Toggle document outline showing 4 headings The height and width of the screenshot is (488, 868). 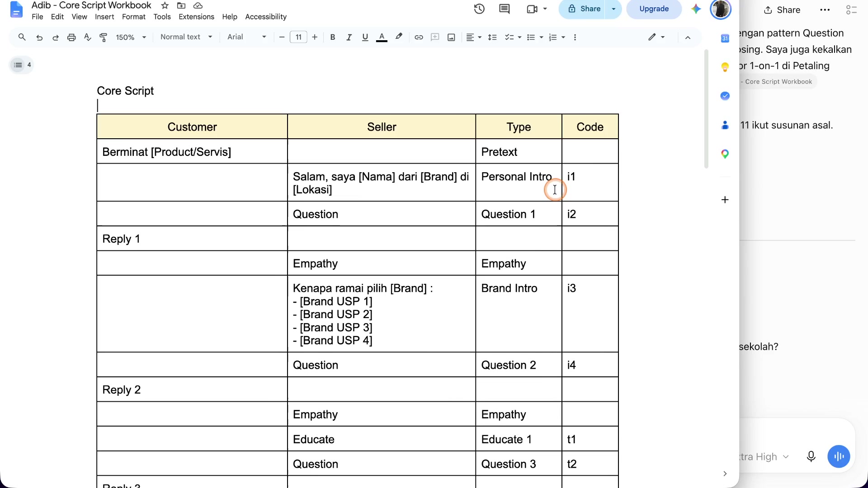click(22, 65)
